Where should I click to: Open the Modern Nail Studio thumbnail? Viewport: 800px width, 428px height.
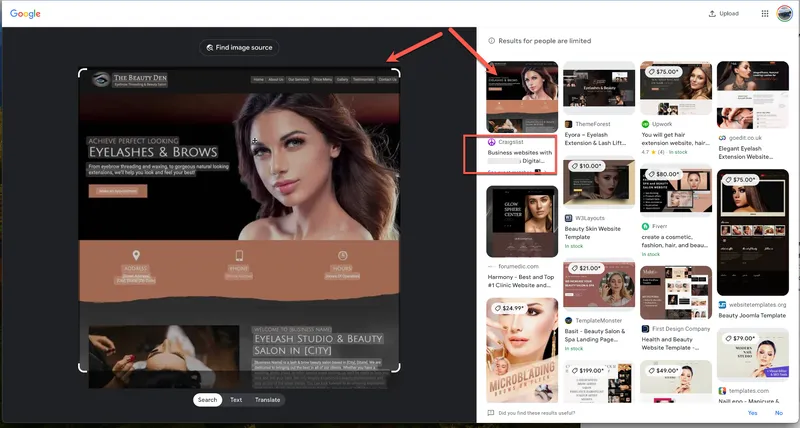753,355
